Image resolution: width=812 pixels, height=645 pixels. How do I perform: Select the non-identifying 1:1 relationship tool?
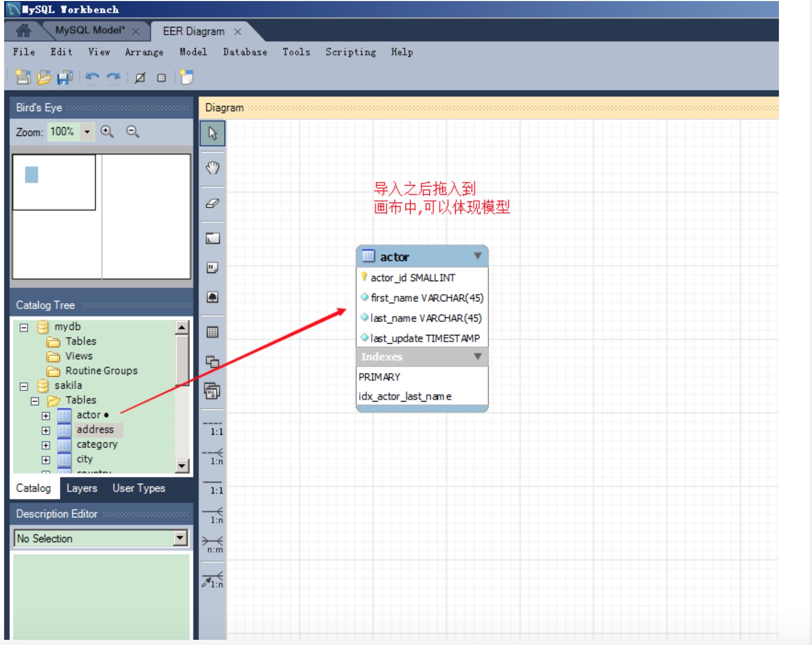click(213, 428)
